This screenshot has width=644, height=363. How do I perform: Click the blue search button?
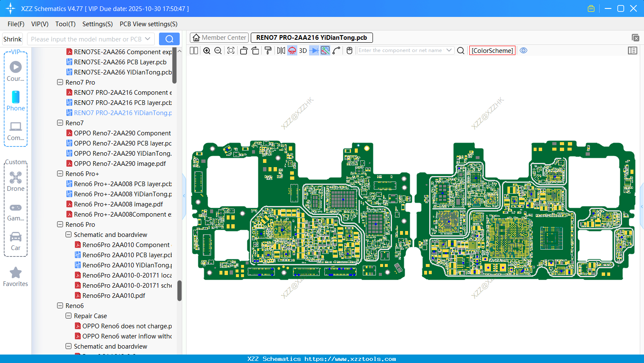(x=169, y=39)
